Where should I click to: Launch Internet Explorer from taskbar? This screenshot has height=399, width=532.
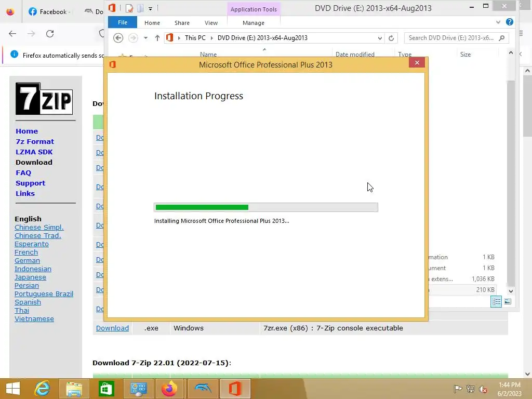coord(43,389)
